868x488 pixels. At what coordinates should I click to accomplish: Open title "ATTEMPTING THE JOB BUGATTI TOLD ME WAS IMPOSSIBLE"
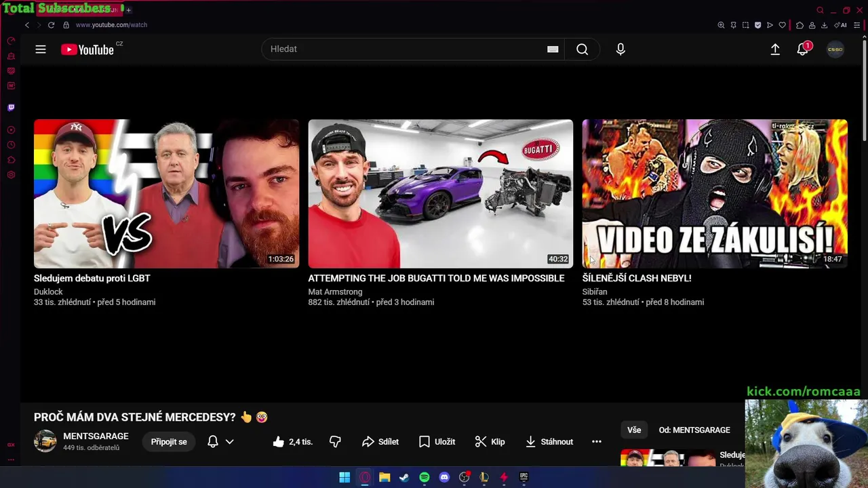click(x=436, y=279)
